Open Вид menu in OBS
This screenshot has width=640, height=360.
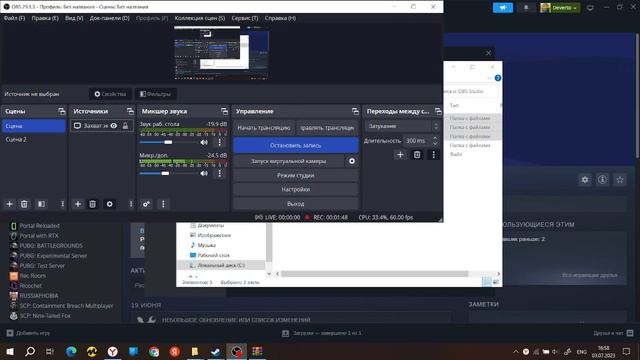(74, 18)
